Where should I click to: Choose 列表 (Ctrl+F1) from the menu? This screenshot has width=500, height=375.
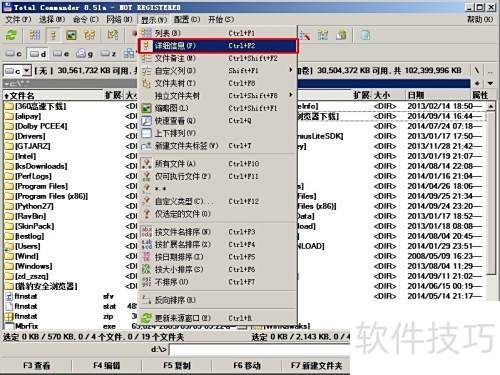point(217,33)
